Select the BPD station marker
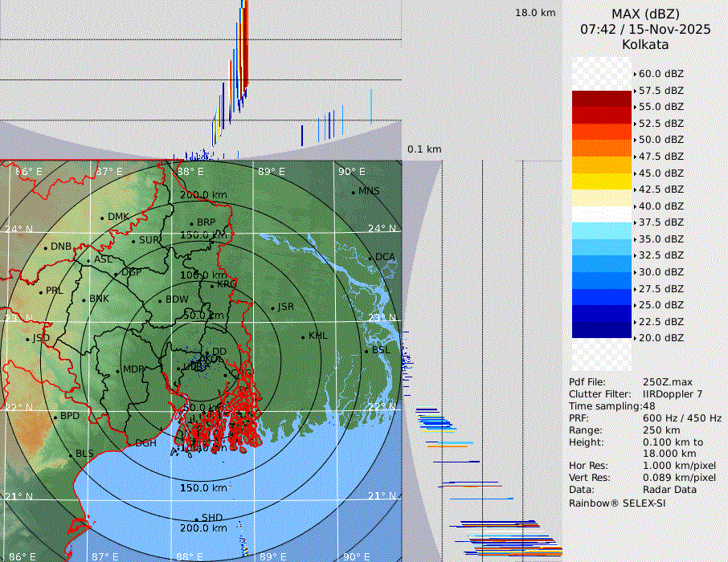Screen dimensions: 728x562 click(x=55, y=417)
